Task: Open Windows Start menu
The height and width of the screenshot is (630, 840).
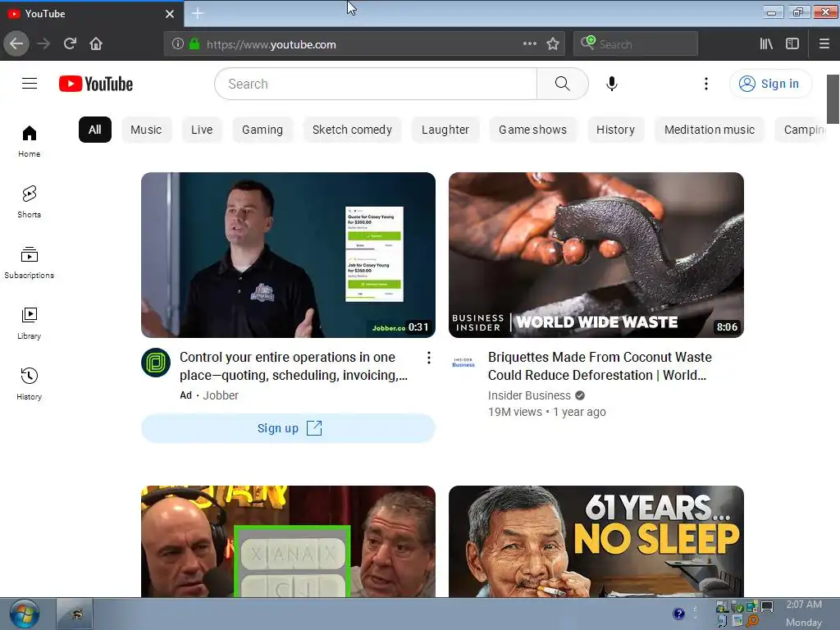Action: pyautogui.click(x=24, y=614)
